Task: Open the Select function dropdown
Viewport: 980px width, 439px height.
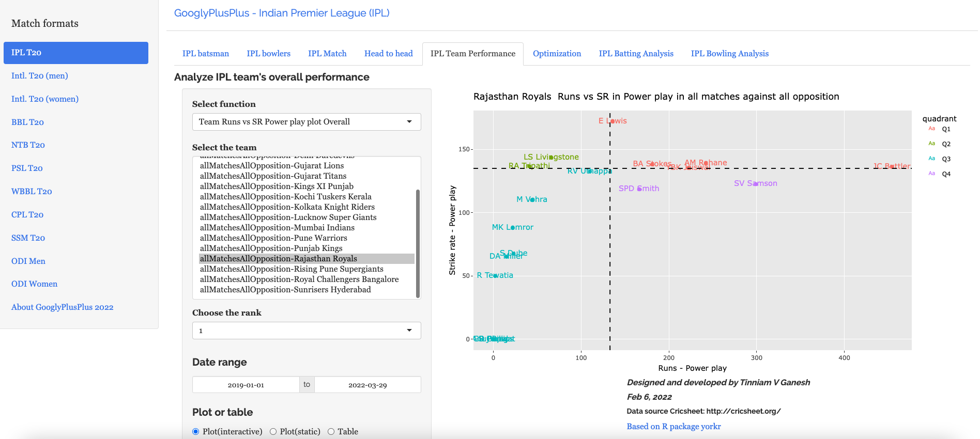Action: tap(306, 122)
